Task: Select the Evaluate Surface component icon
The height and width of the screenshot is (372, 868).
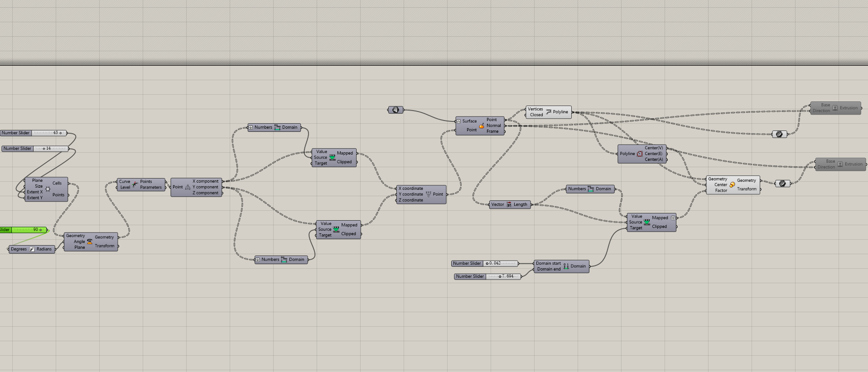Action: [x=482, y=126]
